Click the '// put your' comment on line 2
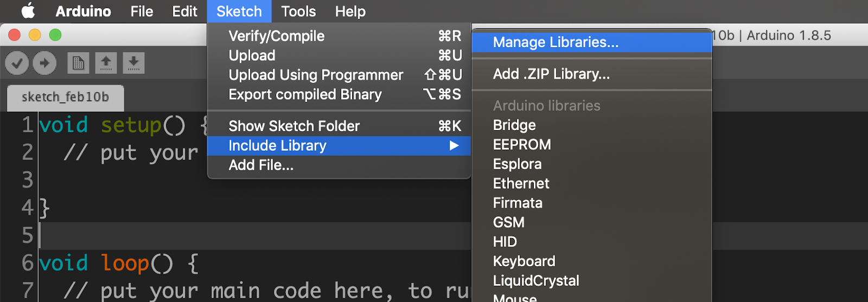Screen dimensions: 868x302 131,153
